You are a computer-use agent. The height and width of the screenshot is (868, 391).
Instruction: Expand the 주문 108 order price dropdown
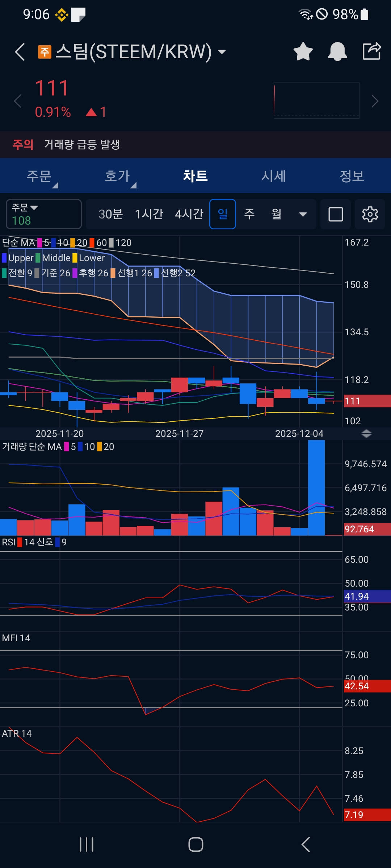(x=43, y=214)
